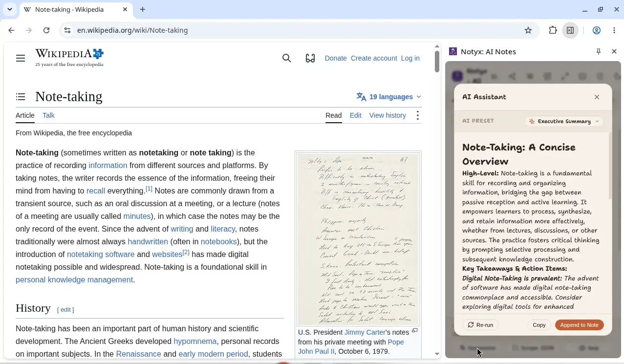Open 'personal knowledge management' link
The image size is (624, 364).
(x=74, y=279)
